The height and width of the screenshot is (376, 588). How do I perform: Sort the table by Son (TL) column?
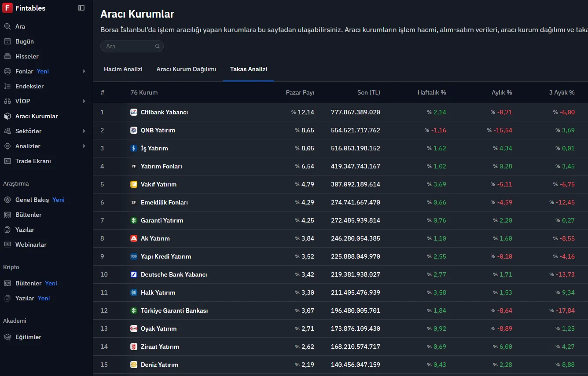[369, 92]
